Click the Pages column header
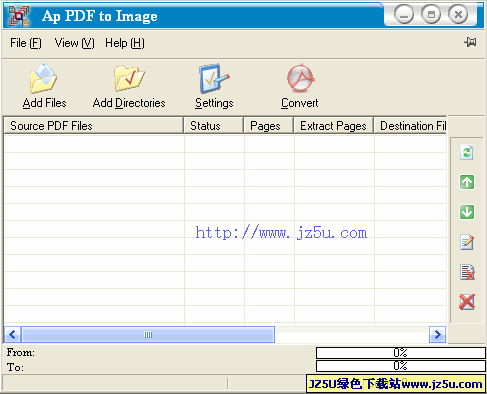The width and height of the screenshot is (487, 394). [x=269, y=126]
